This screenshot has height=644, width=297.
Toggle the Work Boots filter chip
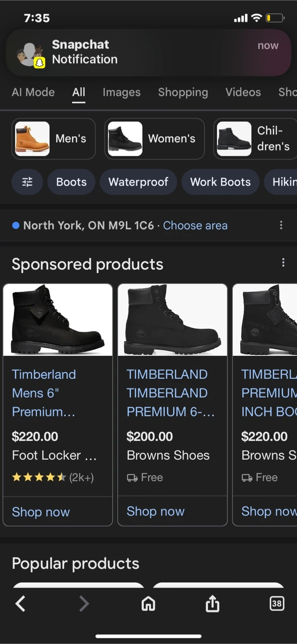point(220,182)
